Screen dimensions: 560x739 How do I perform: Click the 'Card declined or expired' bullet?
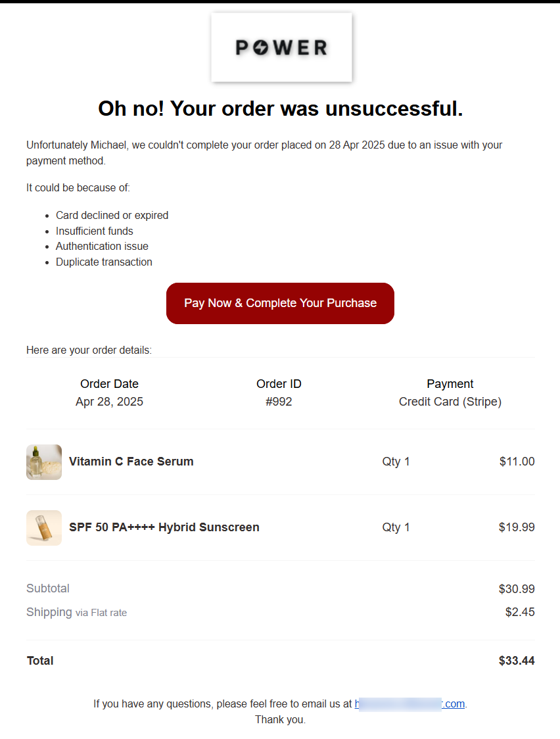coord(112,215)
